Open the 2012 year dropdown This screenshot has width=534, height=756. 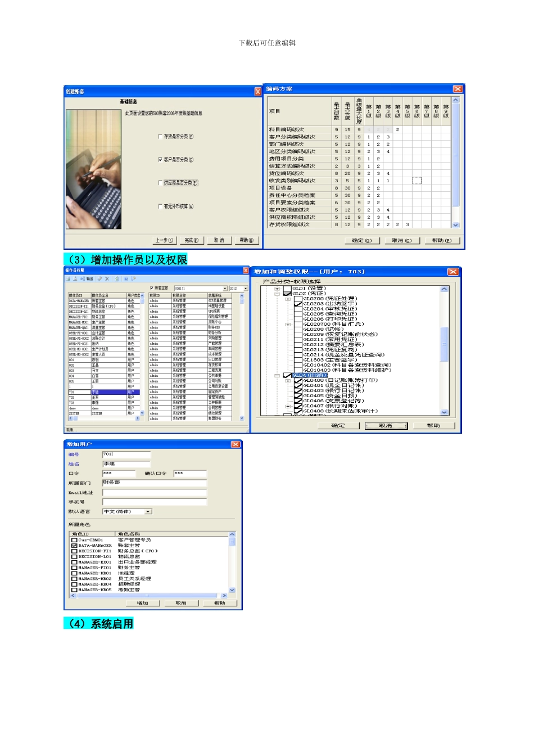click(x=245, y=289)
